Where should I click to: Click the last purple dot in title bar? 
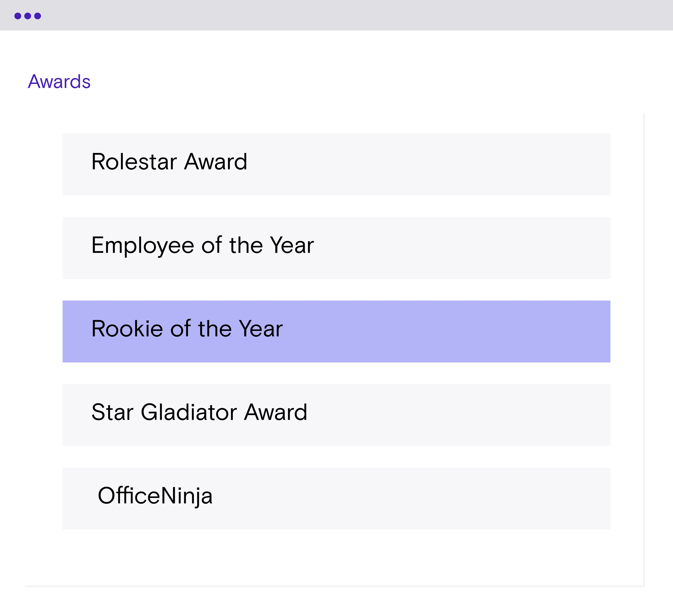38,16
